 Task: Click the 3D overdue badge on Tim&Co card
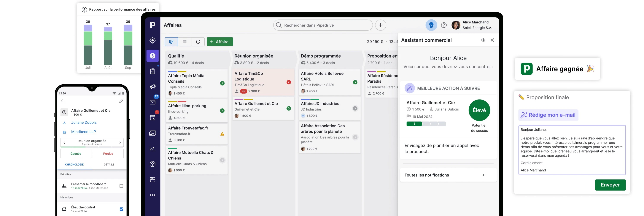243,91
